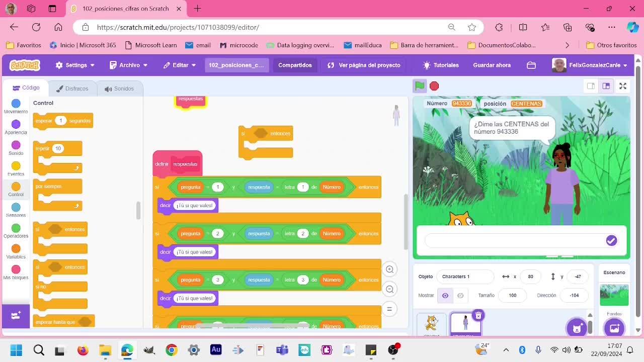The height and width of the screenshot is (362, 644).
Task: Click the Scratch logo
Action: coord(25,65)
